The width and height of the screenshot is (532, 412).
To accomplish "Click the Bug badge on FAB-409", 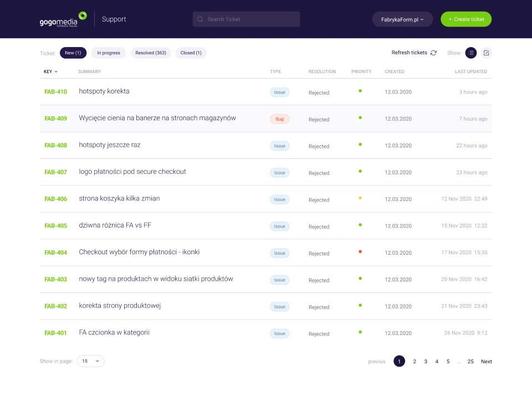I will tap(279, 119).
